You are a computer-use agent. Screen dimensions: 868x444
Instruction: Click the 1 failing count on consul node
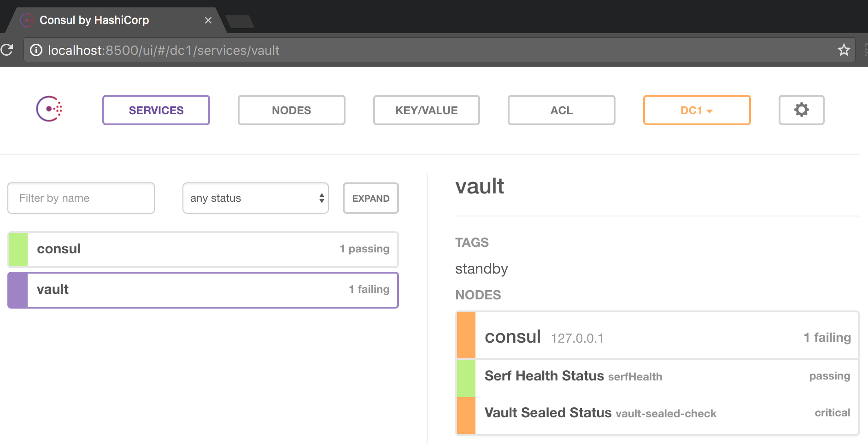coord(827,337)
